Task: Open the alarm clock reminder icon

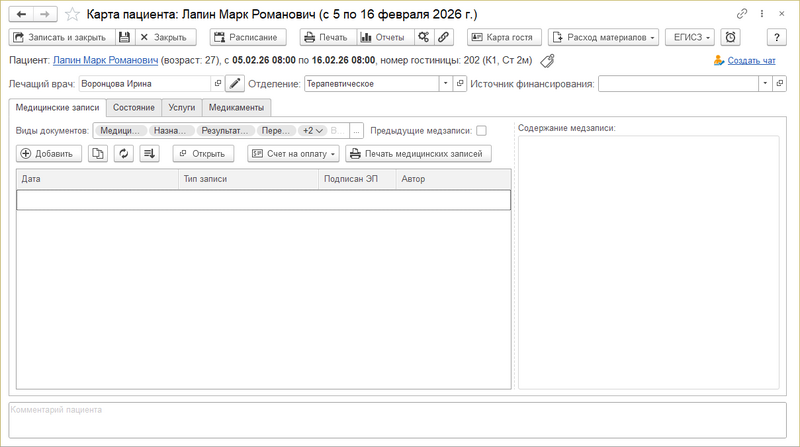Action: click(x=731, y=37)
